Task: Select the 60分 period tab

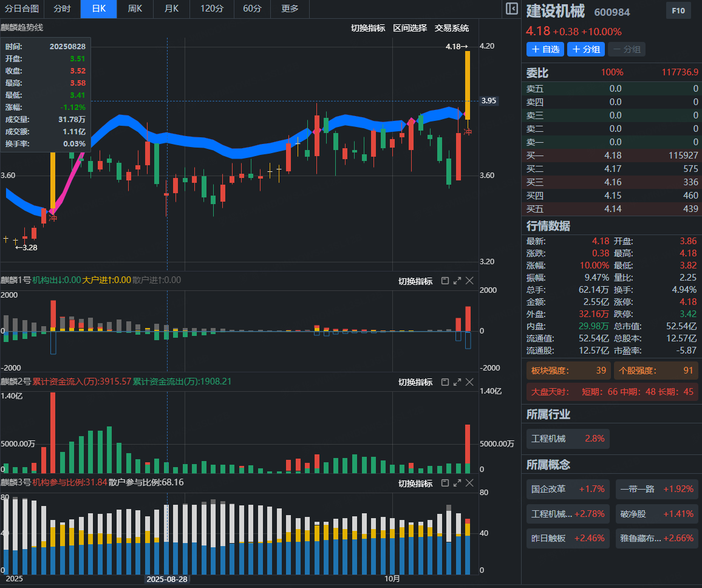Action: coord(252,9)
